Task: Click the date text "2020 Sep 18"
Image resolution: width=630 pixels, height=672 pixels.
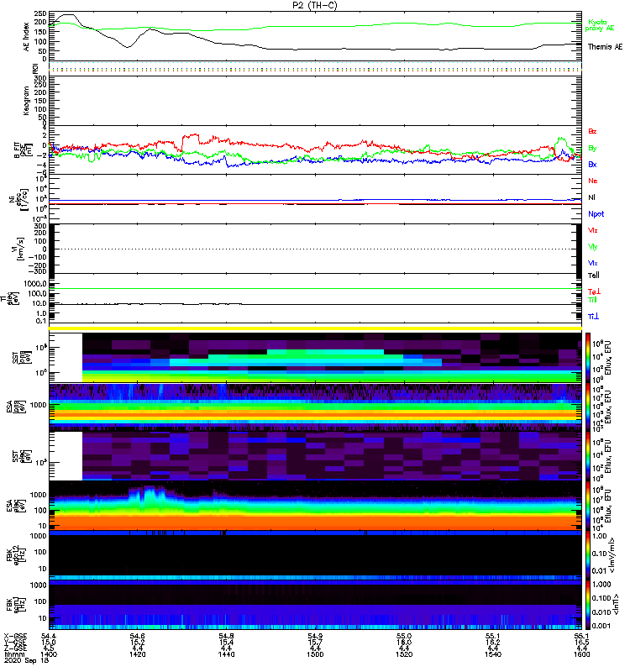Action: [x=27, y=661]
